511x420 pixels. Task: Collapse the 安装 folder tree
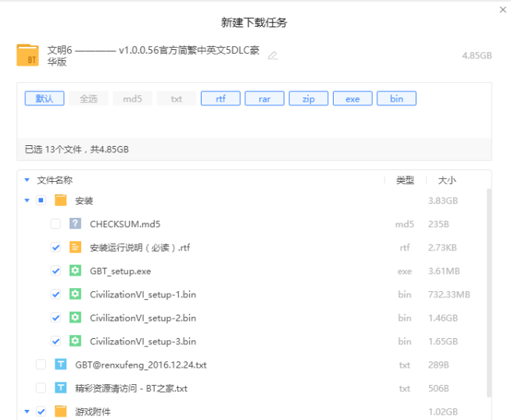click(27, 201)
